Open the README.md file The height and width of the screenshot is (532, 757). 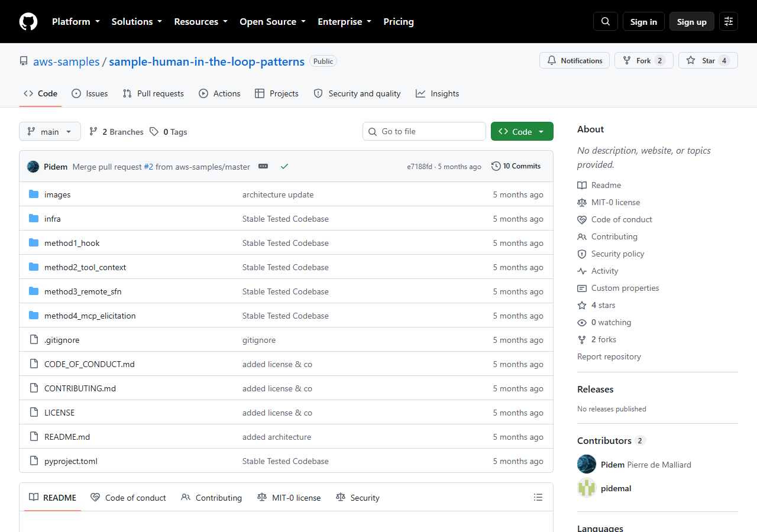[67, 437]
